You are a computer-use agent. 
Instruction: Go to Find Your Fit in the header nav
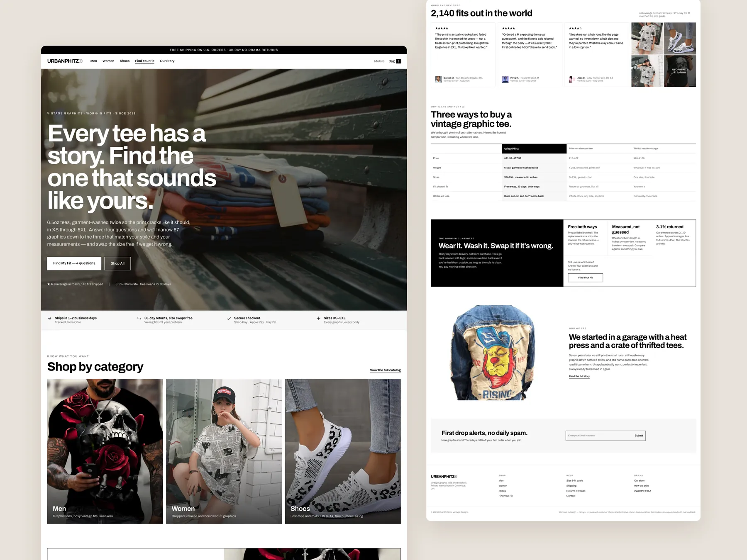pyautogui.click(x=144, y=61)
